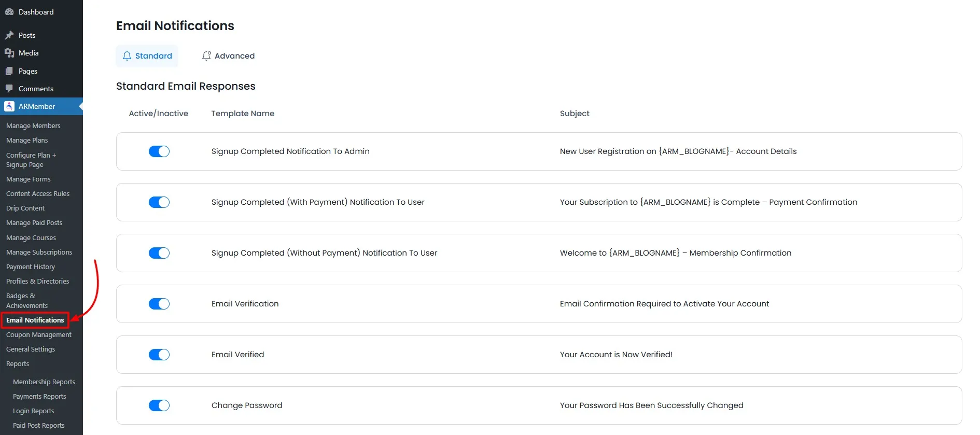Click subject 'Welcome to {ARM_BLOGNAME} – Membership Confirmation'

tap(676, 253)
